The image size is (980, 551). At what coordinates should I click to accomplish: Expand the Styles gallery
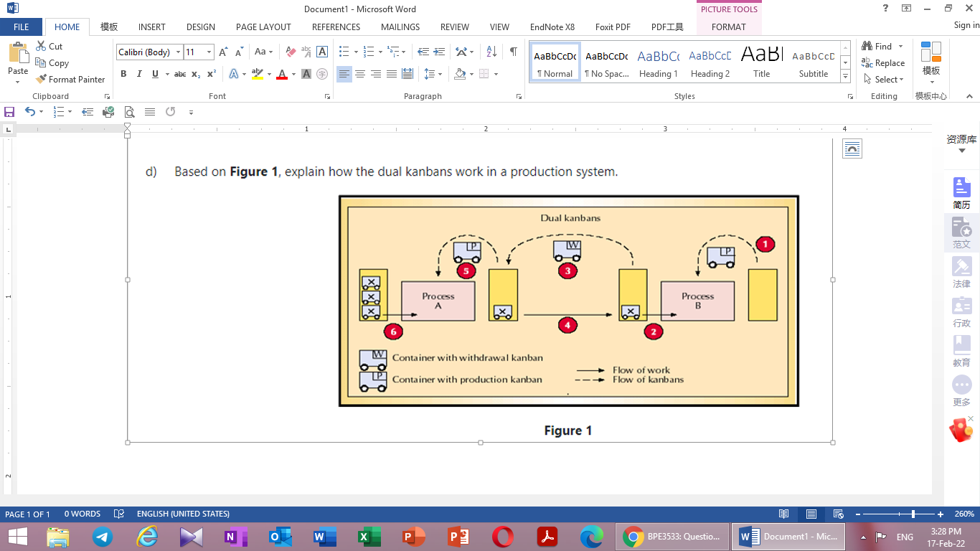(x=845, y=77)
